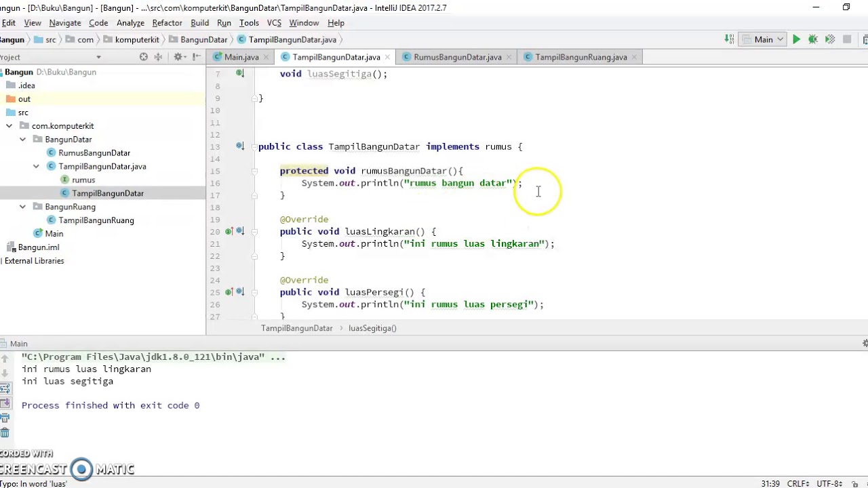Image resolution: width=868 pixels, height=488 pixels.
Task: Open the Refactor menu
Action: [x=167, y=22]
